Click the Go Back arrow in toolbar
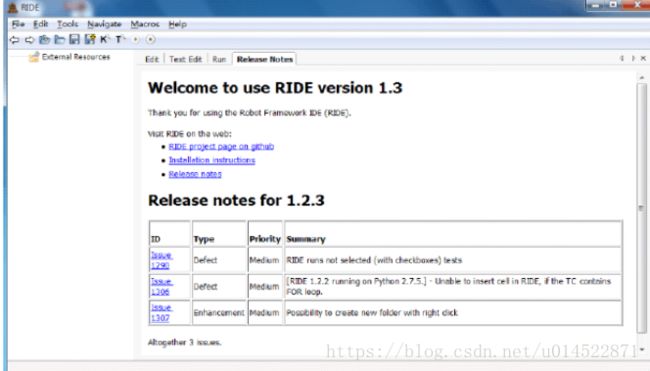Viewport: 650px width, 371px height. (x=15, y=40)
